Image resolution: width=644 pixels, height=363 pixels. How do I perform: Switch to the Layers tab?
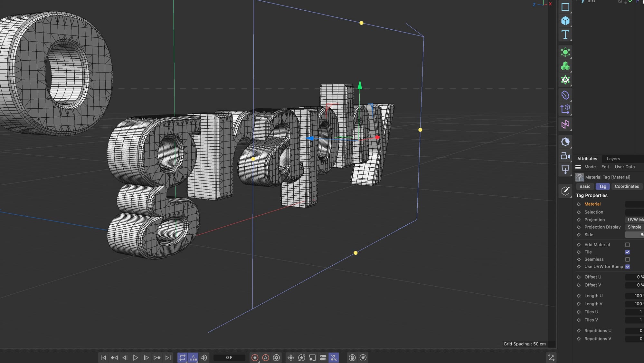[x=613, y=159]
